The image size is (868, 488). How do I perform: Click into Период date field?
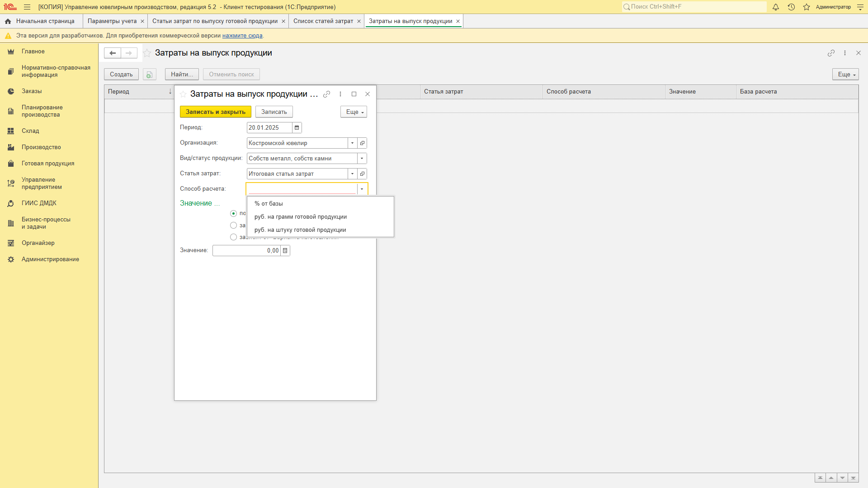269,128
